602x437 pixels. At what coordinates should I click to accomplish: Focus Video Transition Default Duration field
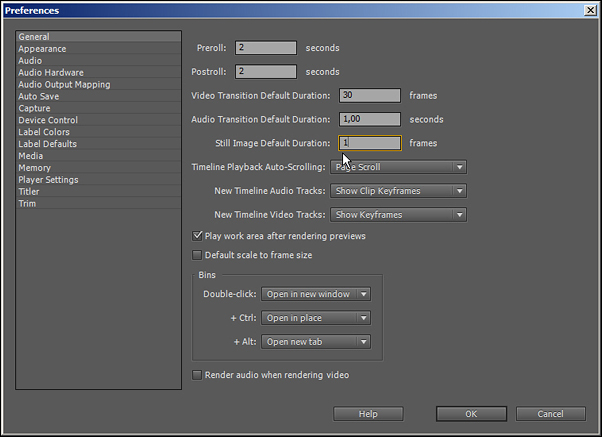(x=369, y=95)
